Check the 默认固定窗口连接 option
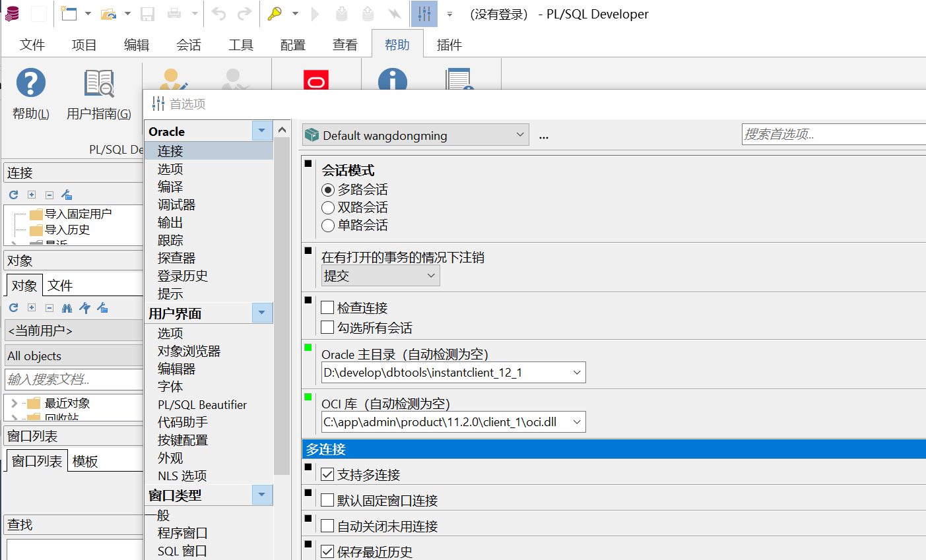 click(x=327, y=500)
